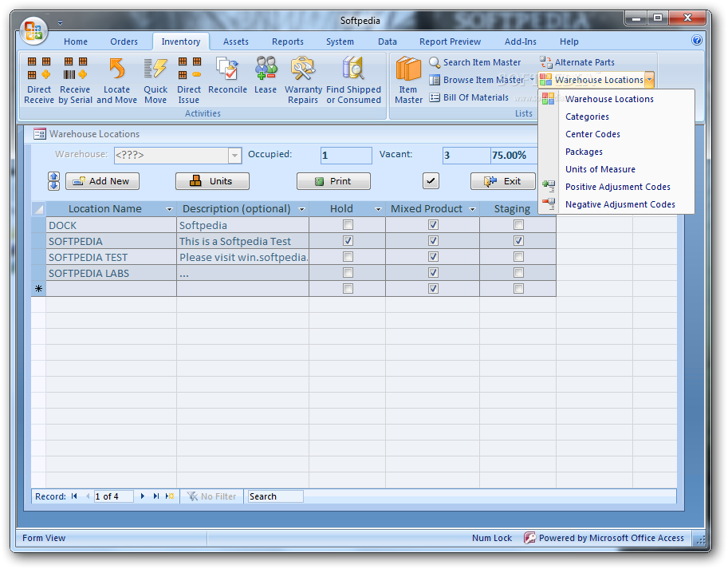Viewport: 728px width, 569px height.
Task: Click the Add New button
Action: click(102, 181)
